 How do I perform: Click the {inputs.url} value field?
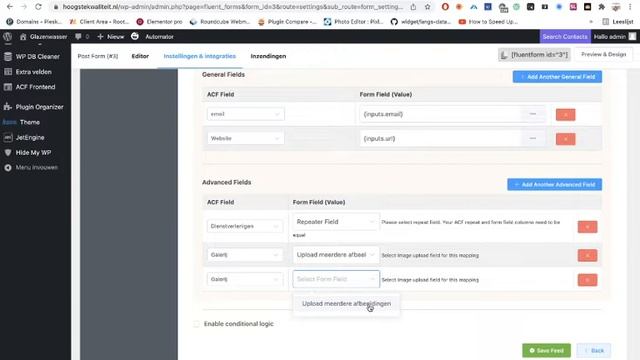[x=440, y=139]
